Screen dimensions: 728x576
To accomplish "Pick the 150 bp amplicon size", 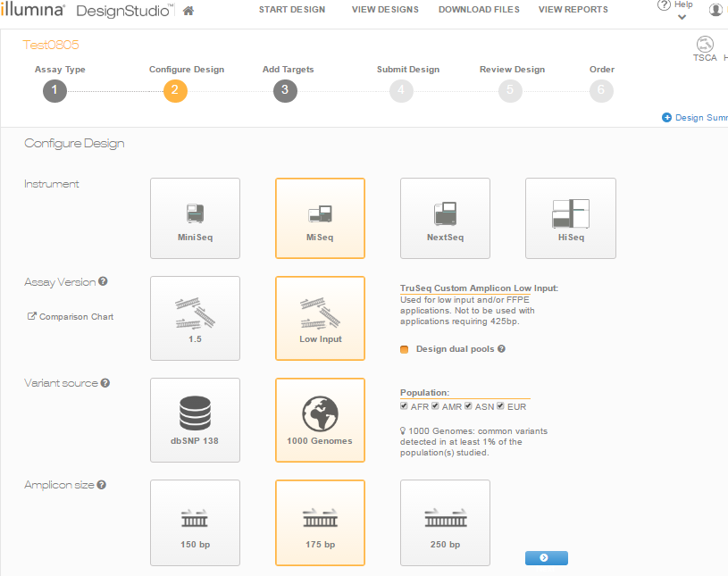I will [x=195, y=522].
